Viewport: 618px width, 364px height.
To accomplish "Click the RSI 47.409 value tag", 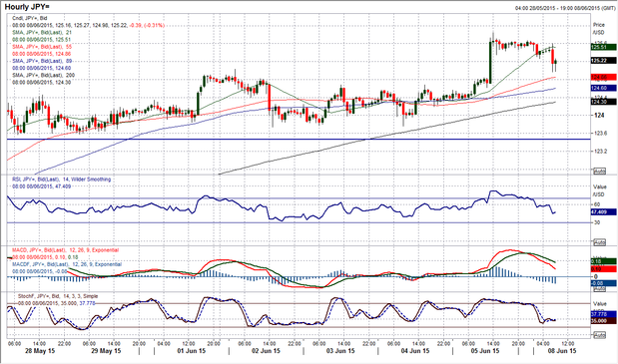I will (x=603, y=212).
